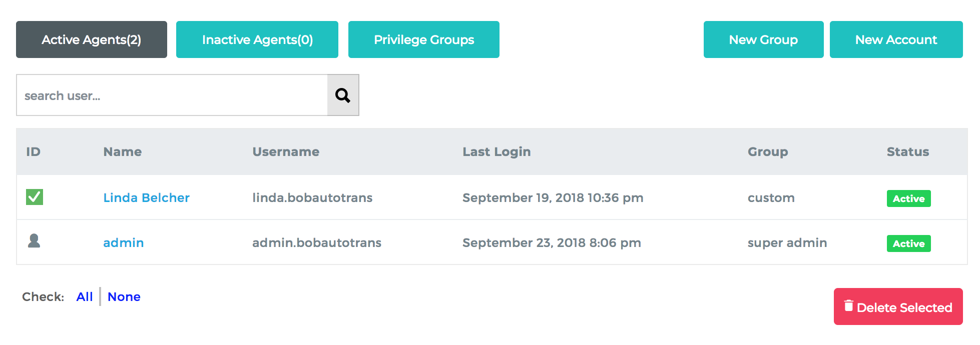Uncheck the Linda Belcher row checkbox

[x=35, y=197]
